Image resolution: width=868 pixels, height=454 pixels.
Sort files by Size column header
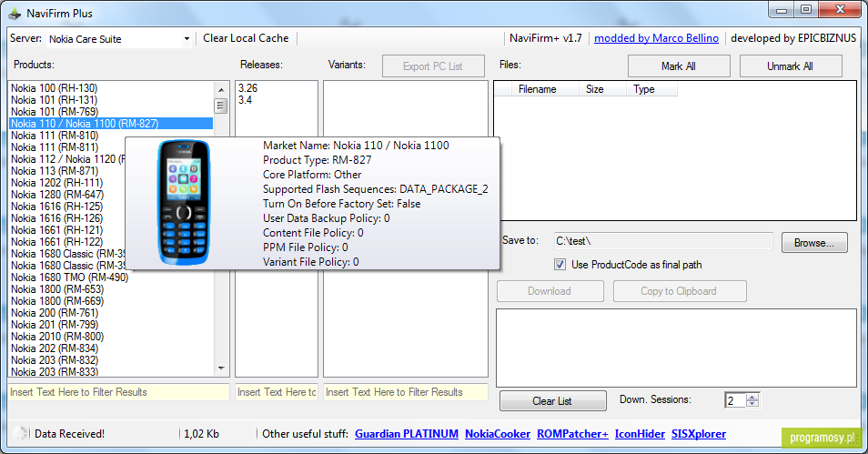point(602,89)
